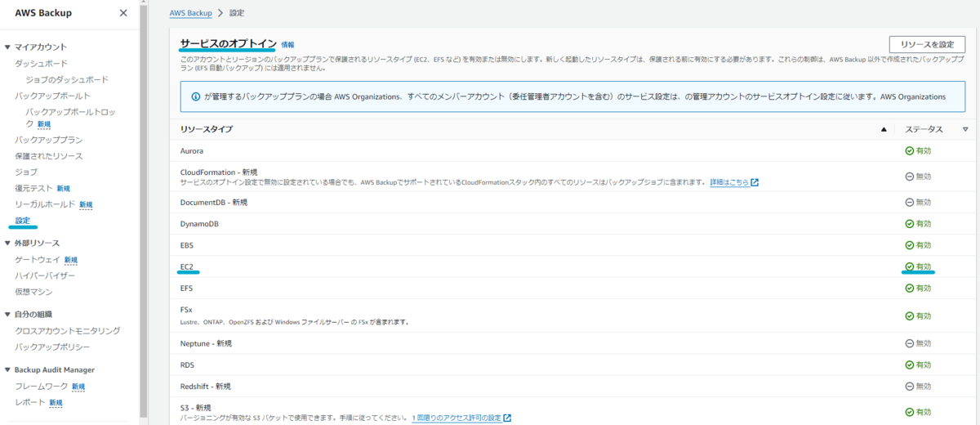Open CloudFormation 詳細はこちら link
This screenshot has width=980, height=425.
(729, 182)
